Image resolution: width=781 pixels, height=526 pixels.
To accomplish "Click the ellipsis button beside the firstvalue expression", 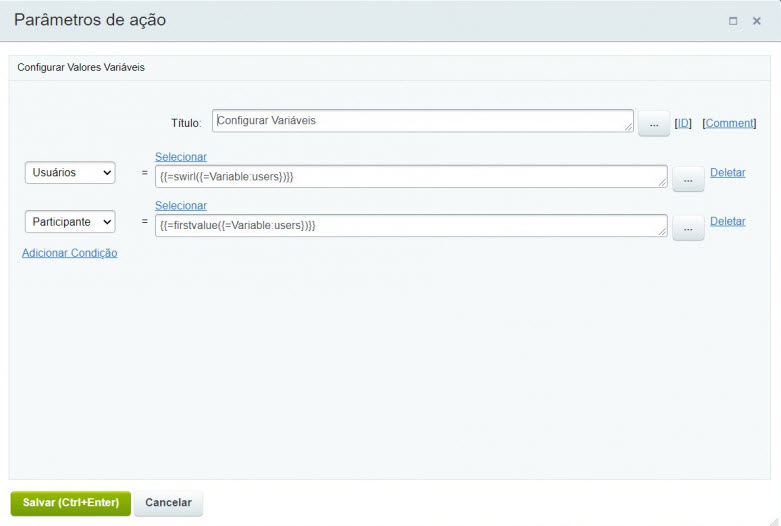I will (688, 228).
